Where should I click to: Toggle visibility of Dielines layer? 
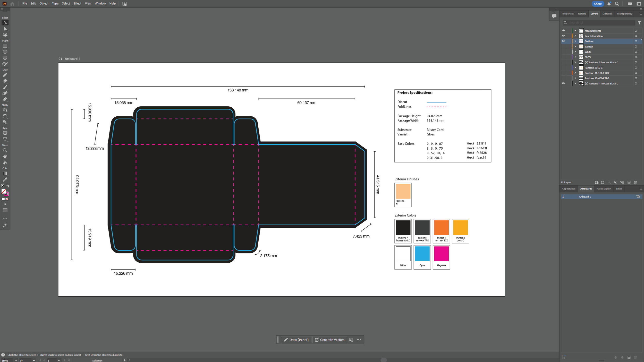[563, 41]
